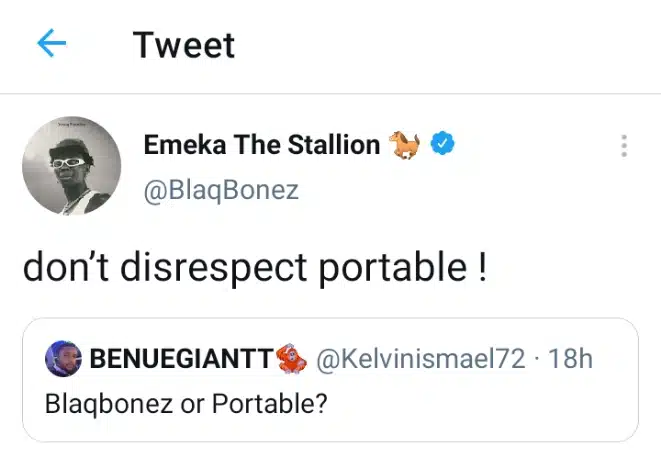Tap the blue back arrow

pyautogui.click(x=51, y=44)
